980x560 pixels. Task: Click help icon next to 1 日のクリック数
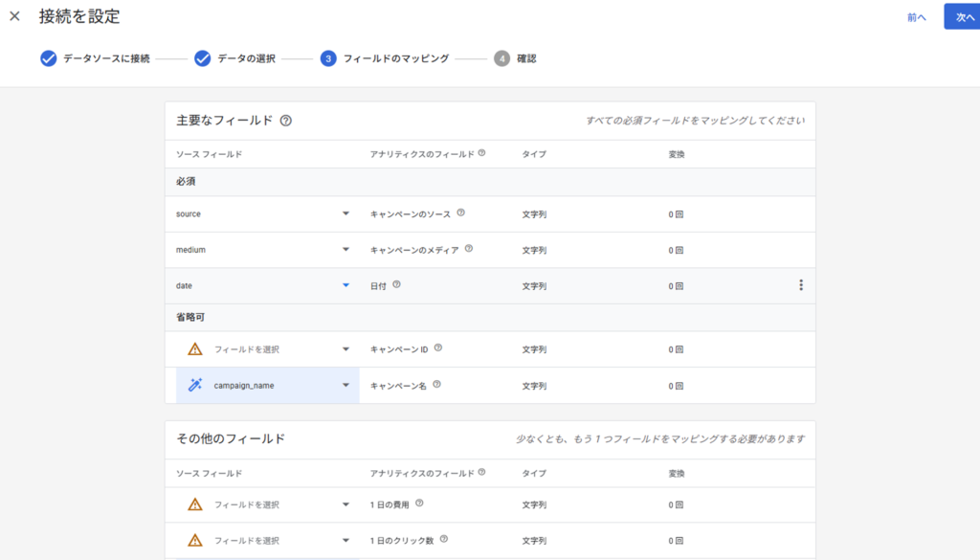click(444, 539)
